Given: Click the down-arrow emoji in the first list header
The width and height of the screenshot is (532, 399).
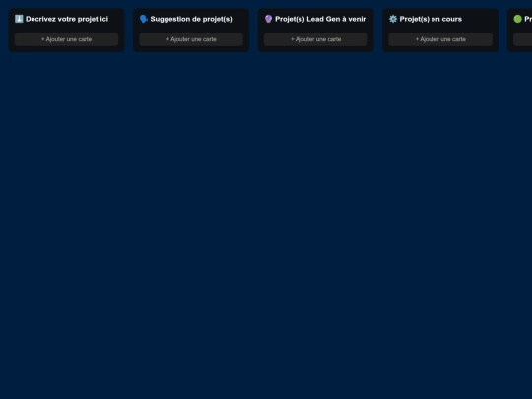Looking at the screenshot, I should [x=19, y=19].
